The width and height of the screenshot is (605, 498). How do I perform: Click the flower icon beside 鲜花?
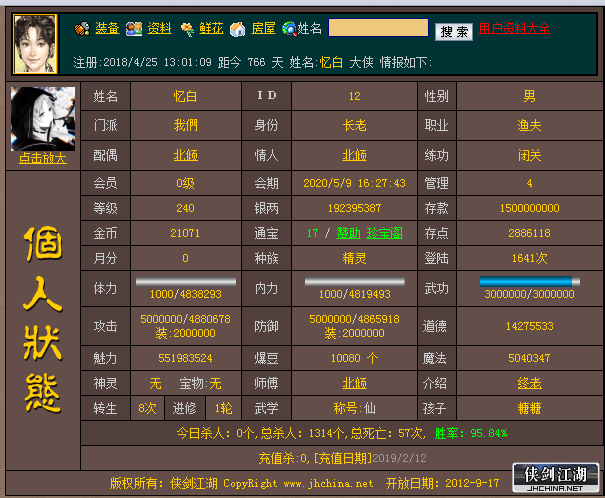click(187, 29)
